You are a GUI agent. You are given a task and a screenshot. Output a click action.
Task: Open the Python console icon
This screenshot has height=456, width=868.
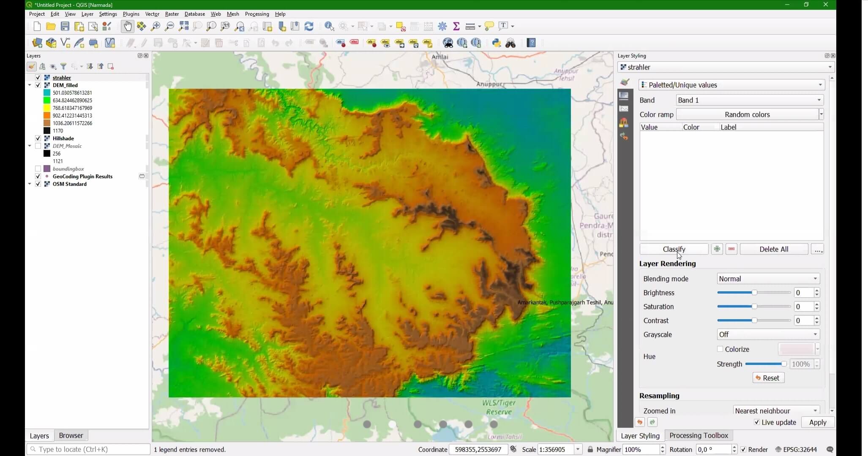click(497, 43)
